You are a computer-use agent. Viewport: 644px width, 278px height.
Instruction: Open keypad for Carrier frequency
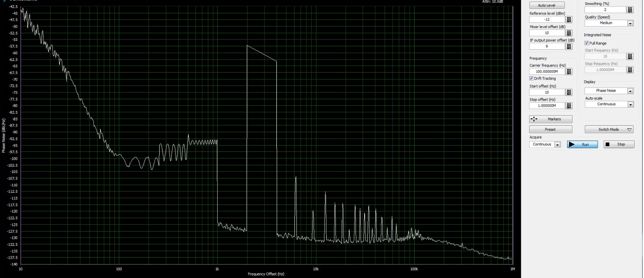569,71
